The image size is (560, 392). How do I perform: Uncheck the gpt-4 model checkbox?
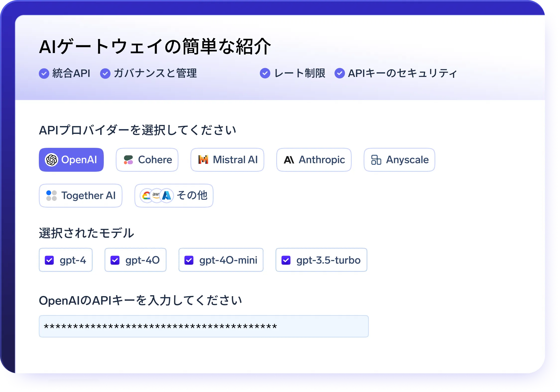(49, 260)
